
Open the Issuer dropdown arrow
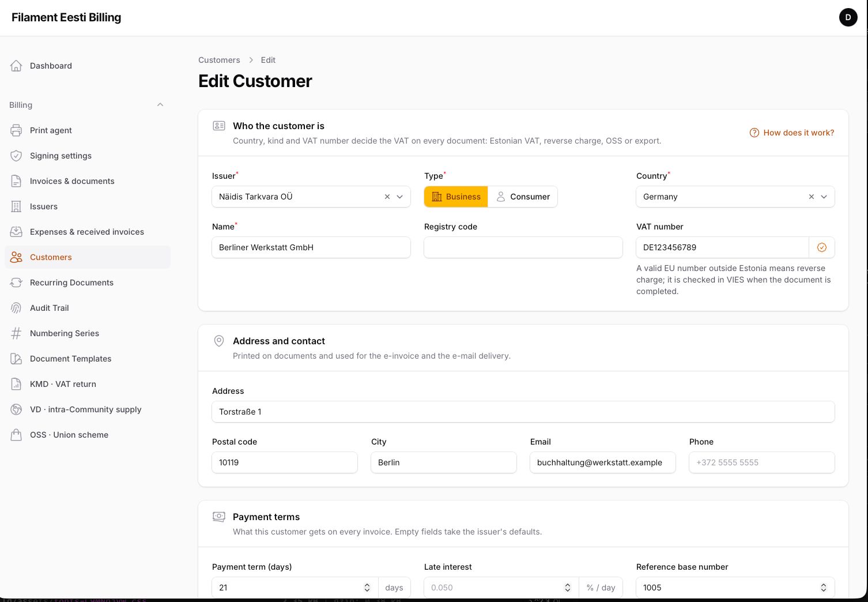coord(400,197)
